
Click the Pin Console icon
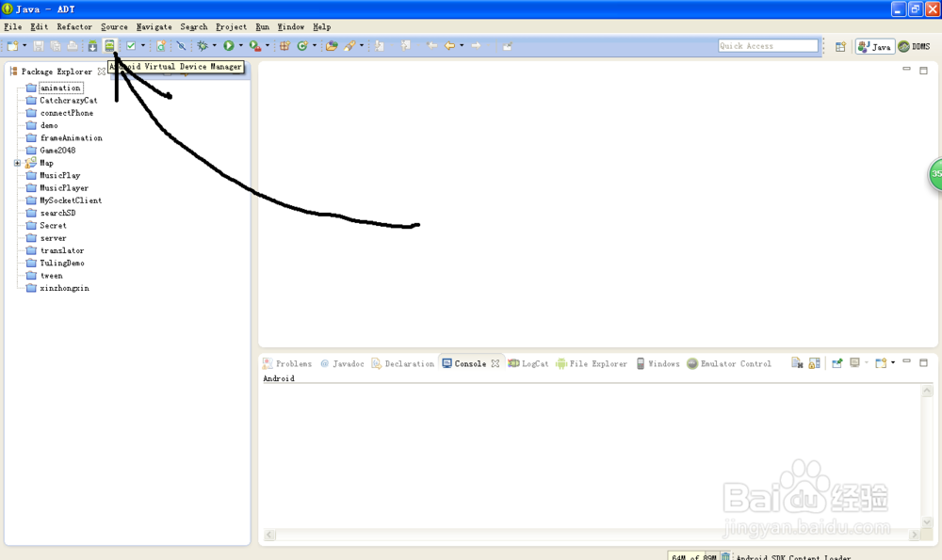click(x=836, y=363)
